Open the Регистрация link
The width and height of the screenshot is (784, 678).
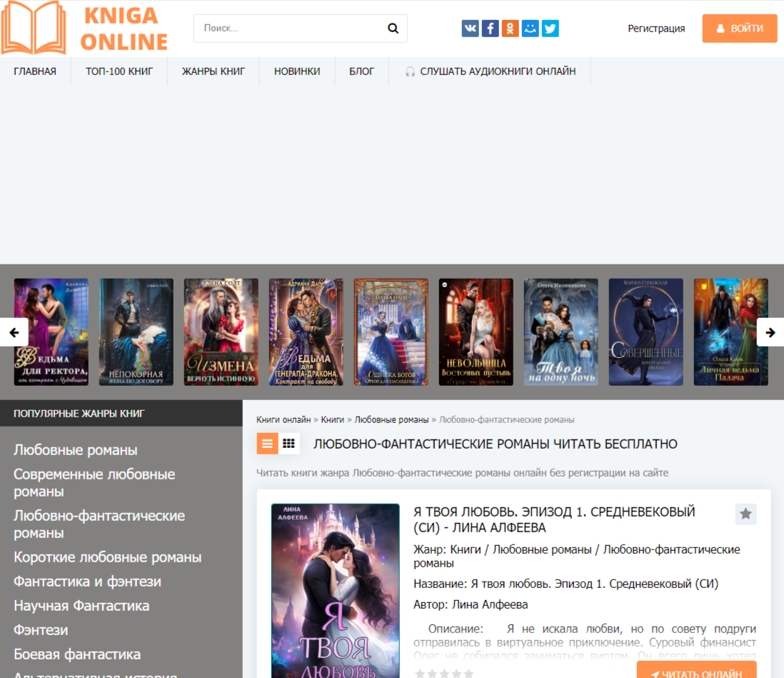point(656,29)
